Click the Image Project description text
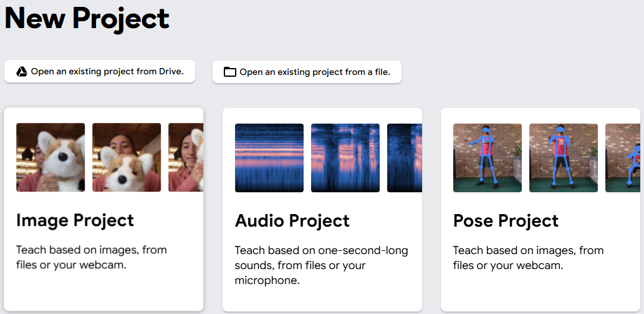Image resolution: width=644 pixels, height=314 pixels. [92, 258]
